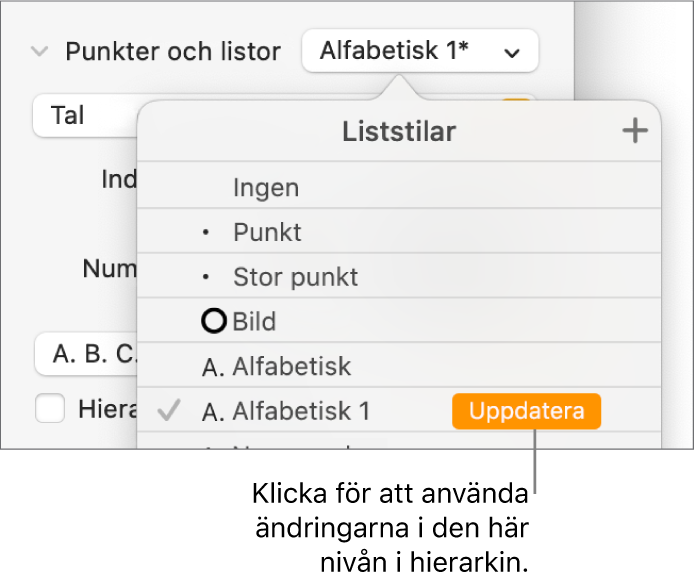Select the Punkt list style
This screenshot has width=694, height=588.
pos(399,231)
